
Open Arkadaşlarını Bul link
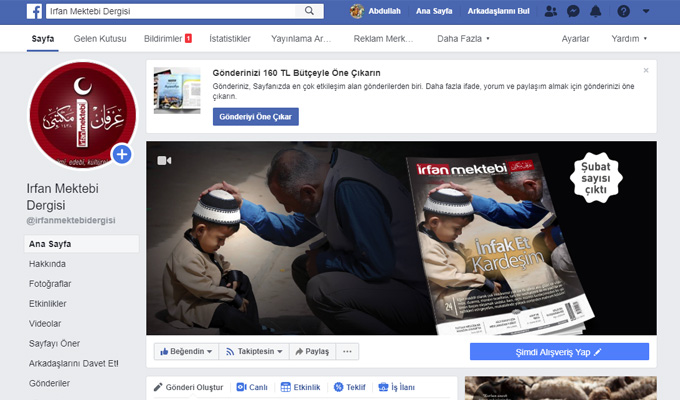[498, 11]
